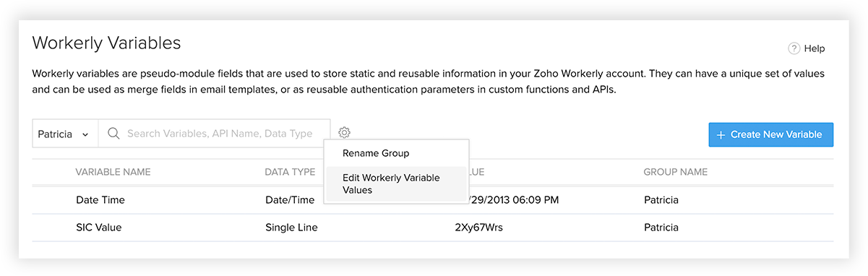Screen dimensions: 868x276
Task: Click Patricia group name in Date Time row
Action: coord(661,200)
